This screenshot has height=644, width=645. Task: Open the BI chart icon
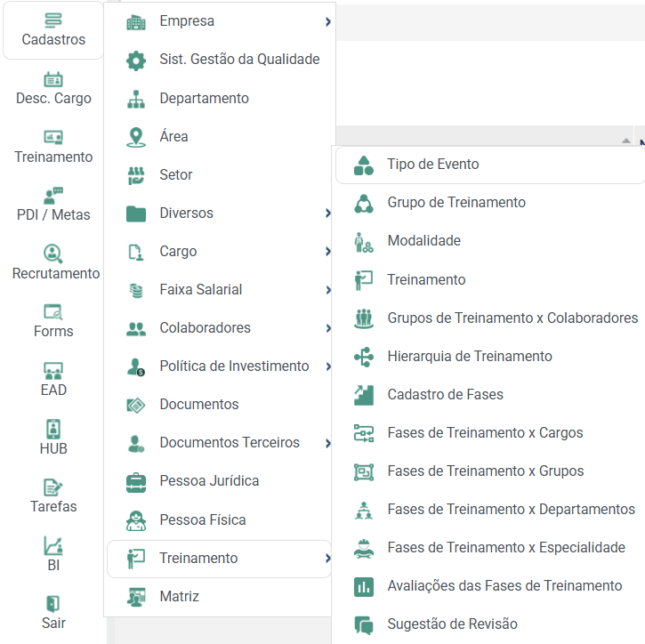(53, 546)
